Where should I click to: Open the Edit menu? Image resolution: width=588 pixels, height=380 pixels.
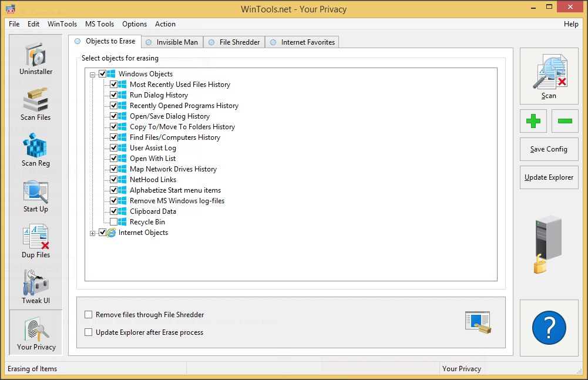click(x=33, y=24)
